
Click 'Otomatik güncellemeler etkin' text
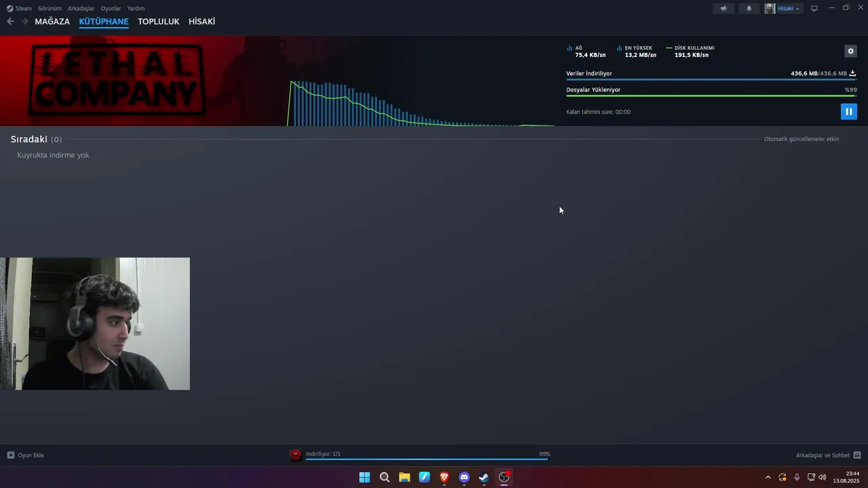(x=802, y=139)
